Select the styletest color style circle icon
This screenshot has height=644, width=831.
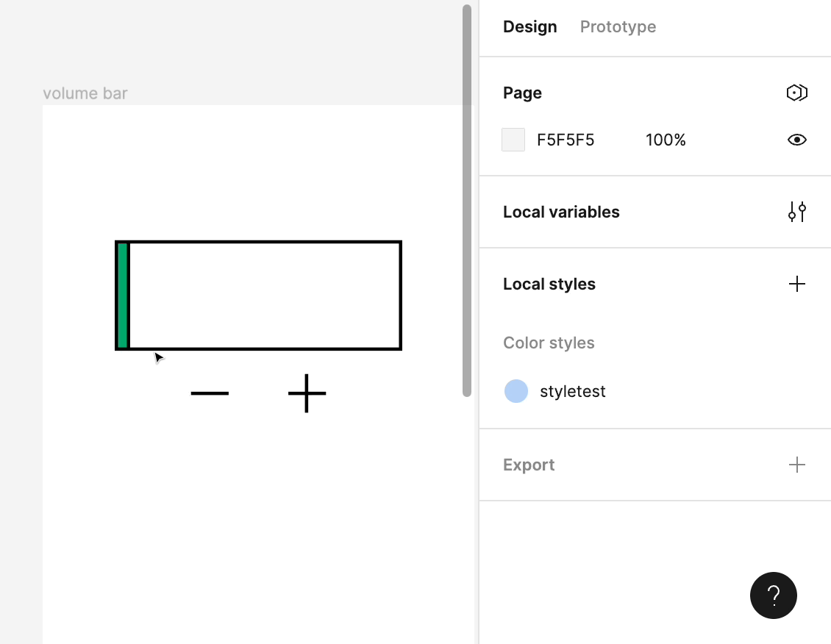click(x=516, y=391)
